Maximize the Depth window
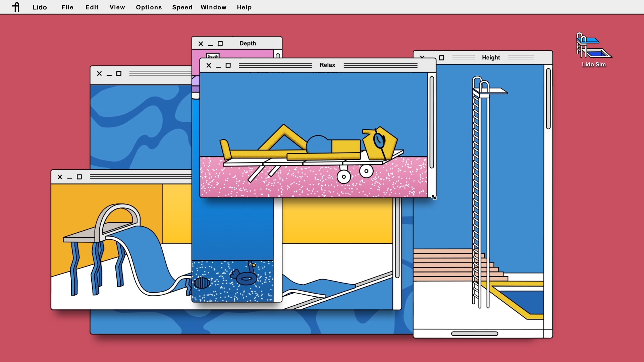This screenshot has width=644, height=362. click(220, 44)
